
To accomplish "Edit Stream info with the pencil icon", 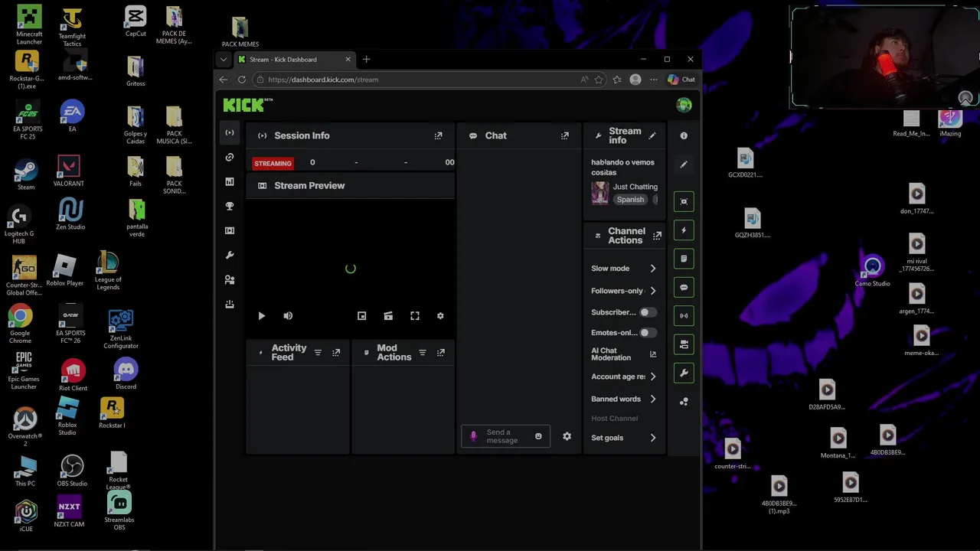I will click(652, 135).
